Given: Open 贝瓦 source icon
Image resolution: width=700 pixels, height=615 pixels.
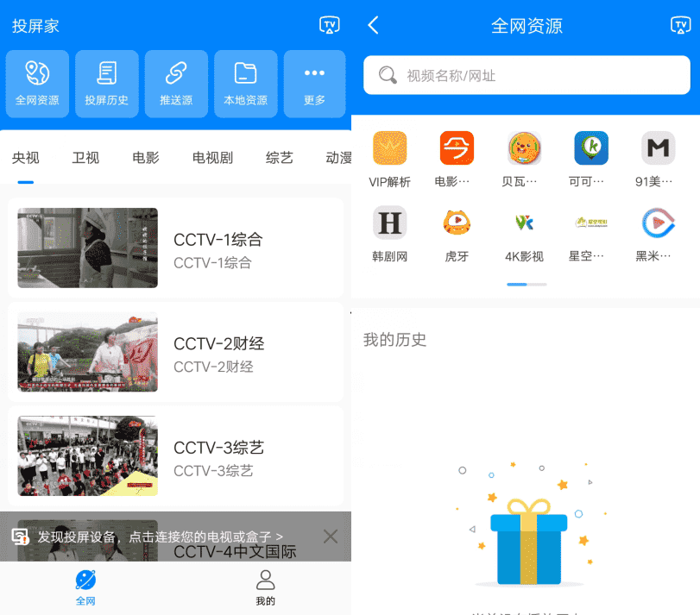Looking at the screenshot, I should pos(524,148).
